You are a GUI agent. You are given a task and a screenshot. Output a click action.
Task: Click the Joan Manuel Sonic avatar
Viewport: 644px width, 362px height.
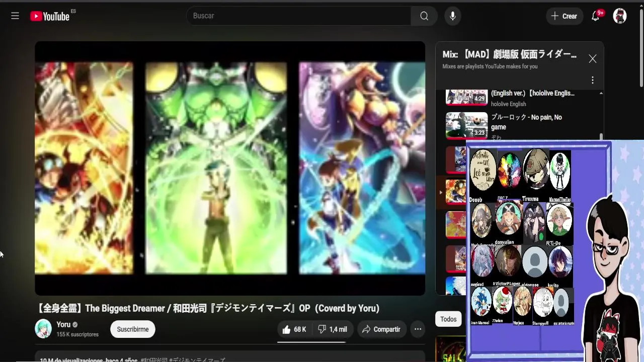(481, 302)
